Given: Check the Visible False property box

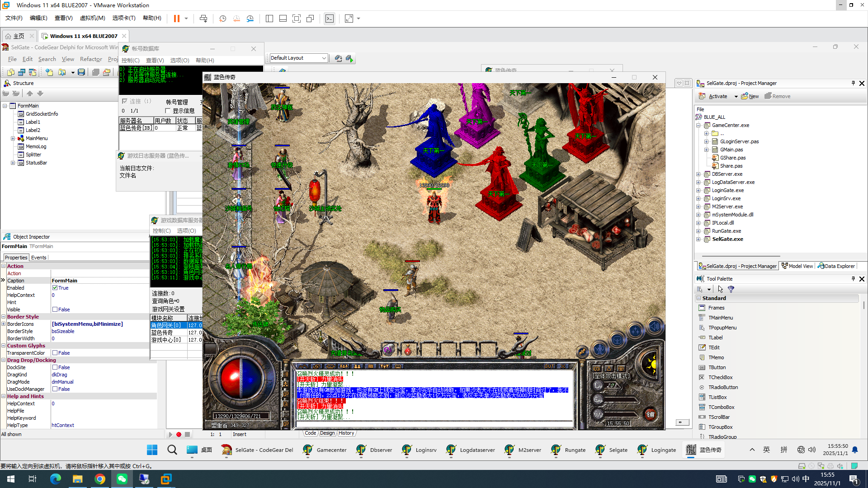Looking at the screenshot, I should click(55, 310).
